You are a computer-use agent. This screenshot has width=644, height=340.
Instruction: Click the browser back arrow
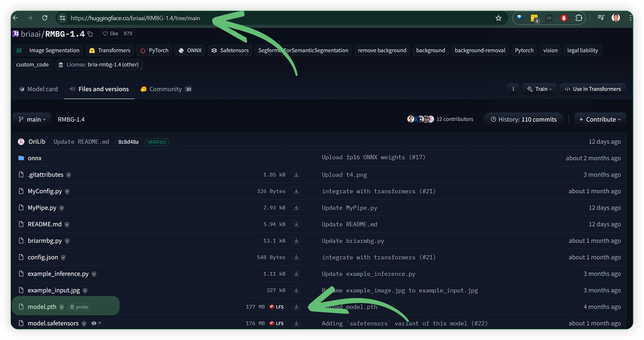[x=16, y=18]
